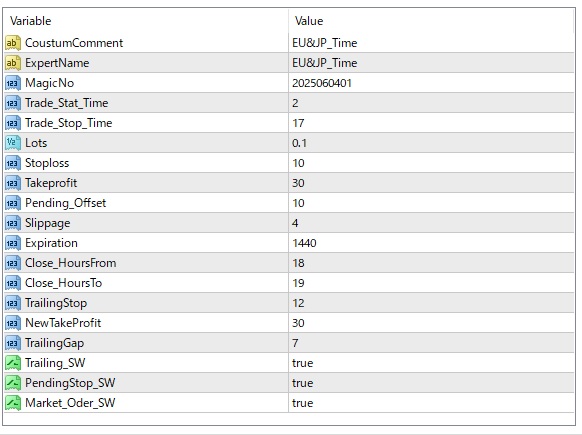The height and width of the screenshot is (435, 582).
Task: Click the string icon beside ExpertName
Action: coord(13,63)
